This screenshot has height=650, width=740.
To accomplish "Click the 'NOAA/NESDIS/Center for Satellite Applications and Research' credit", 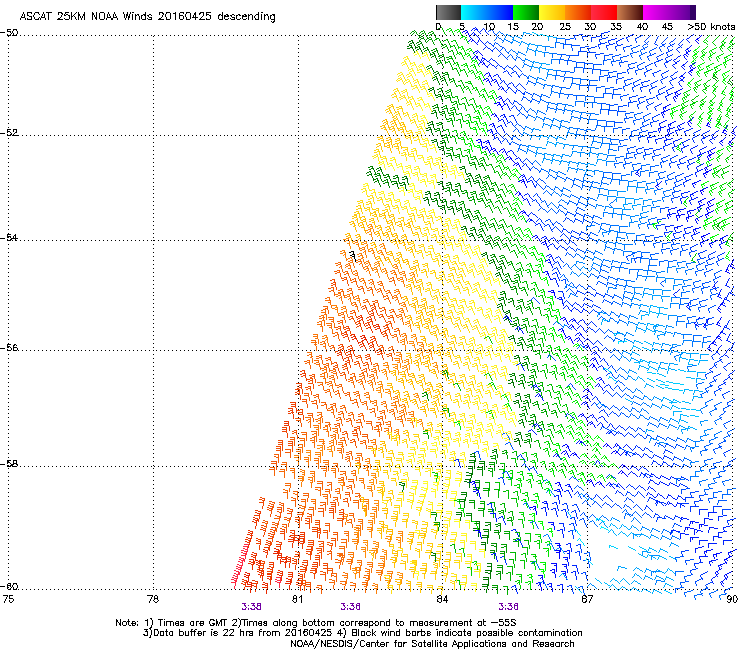I will [432, 644].
